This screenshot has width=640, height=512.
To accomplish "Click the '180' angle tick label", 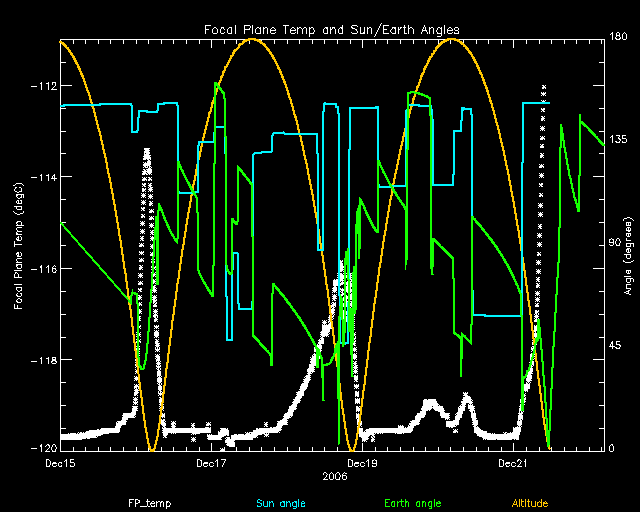I will 619,38.
